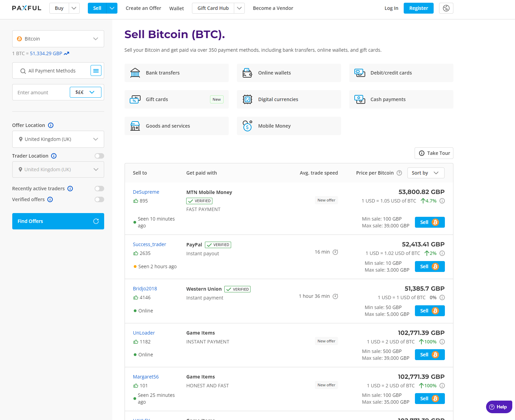
Task: Sell Bitcoin to Success_trader via PayPal
Action: pos(430,266)
